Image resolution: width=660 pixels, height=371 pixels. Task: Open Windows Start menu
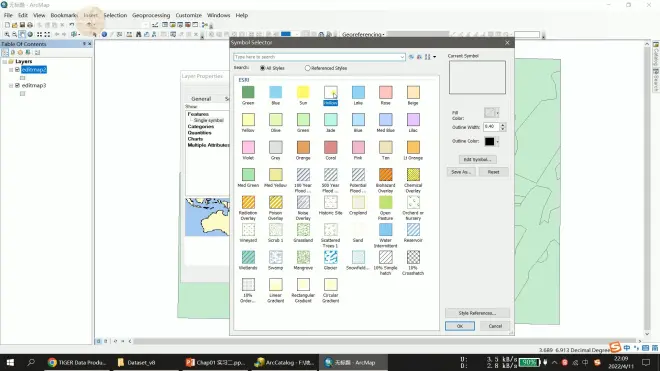10,362
